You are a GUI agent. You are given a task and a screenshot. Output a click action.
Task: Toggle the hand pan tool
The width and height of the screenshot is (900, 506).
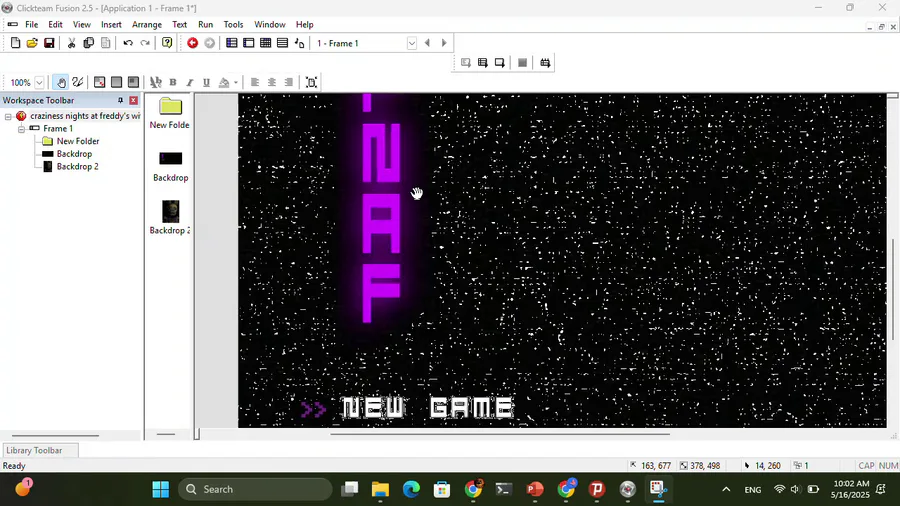point(60,82)
